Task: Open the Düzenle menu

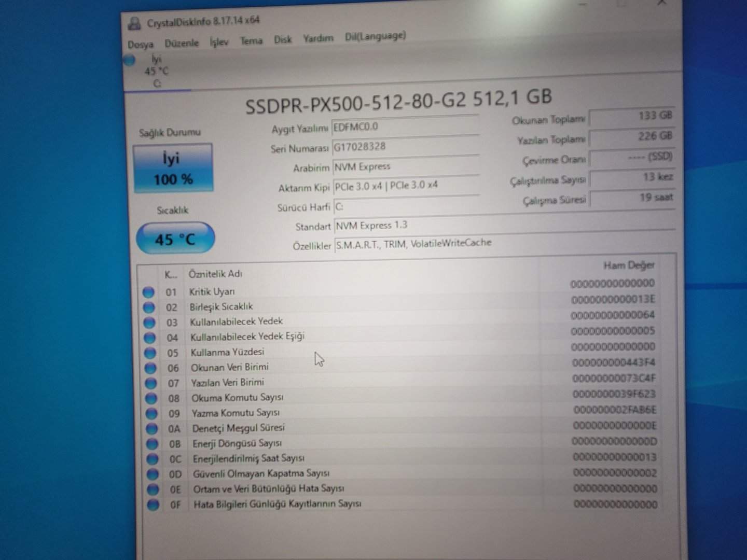Action: (x=182, y=43)
